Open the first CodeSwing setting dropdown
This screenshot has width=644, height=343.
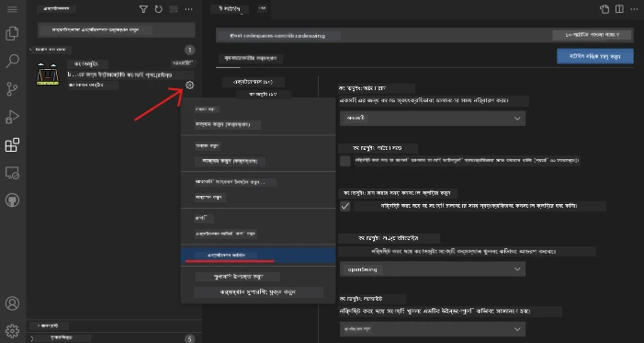pos(433,119)
